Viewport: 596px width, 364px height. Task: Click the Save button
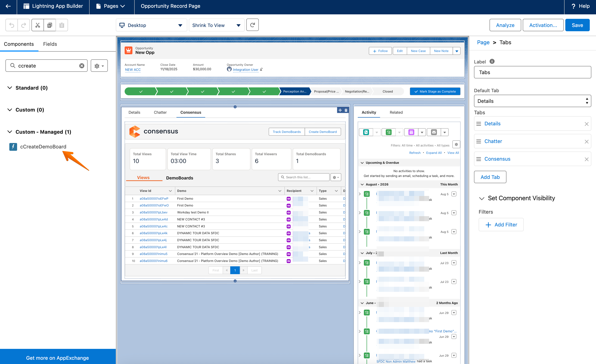coord(577,25)
